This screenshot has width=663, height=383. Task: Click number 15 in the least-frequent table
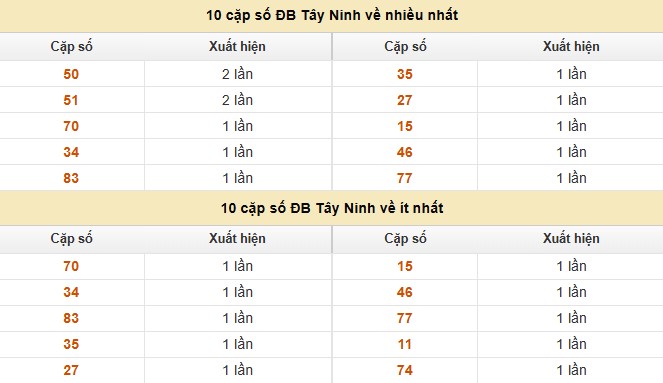point(405,266)
